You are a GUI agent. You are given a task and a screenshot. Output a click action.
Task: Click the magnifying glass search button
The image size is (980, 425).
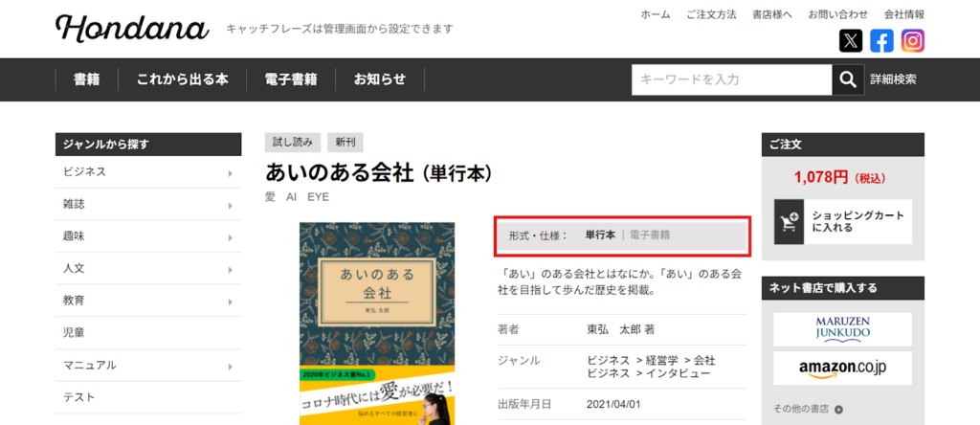coord(847,79)
